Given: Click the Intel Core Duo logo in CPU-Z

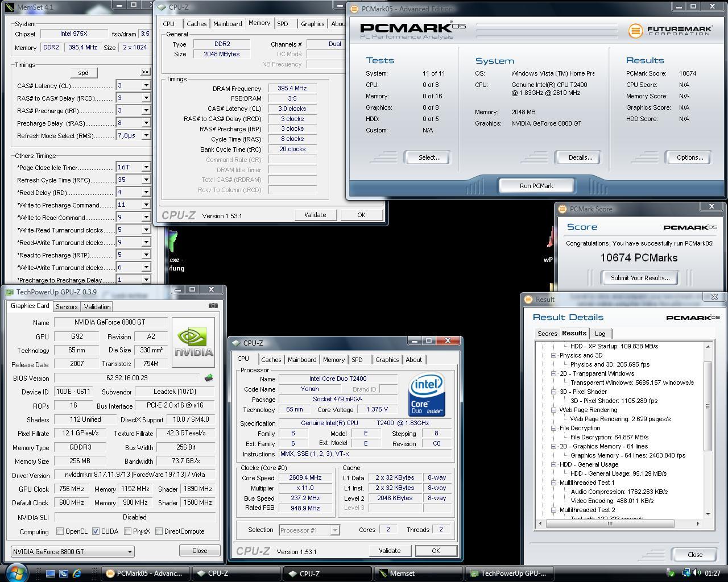Looking at the screenshot, I should pyautogui.click(x=427, y=395).
